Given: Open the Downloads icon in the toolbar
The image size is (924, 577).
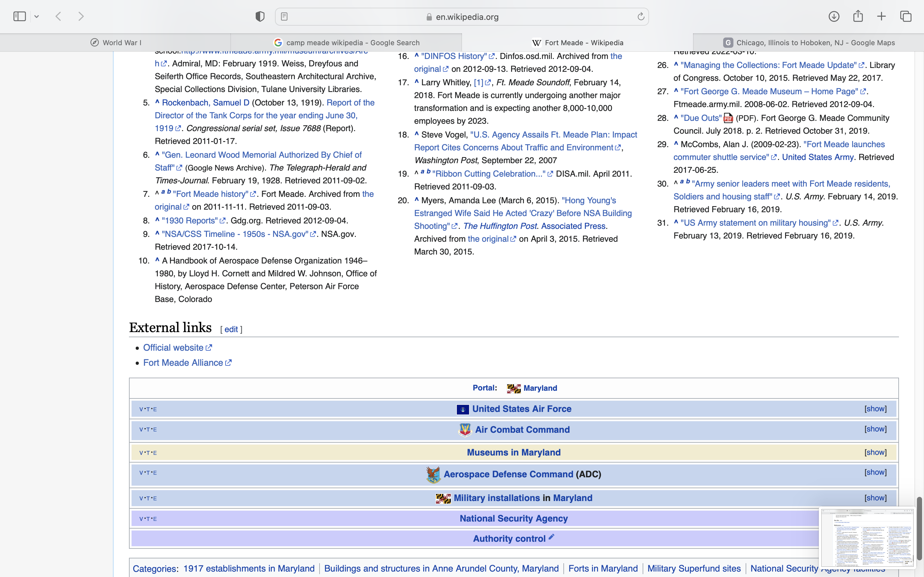Looking at the screenshot, I should point(834,16).
